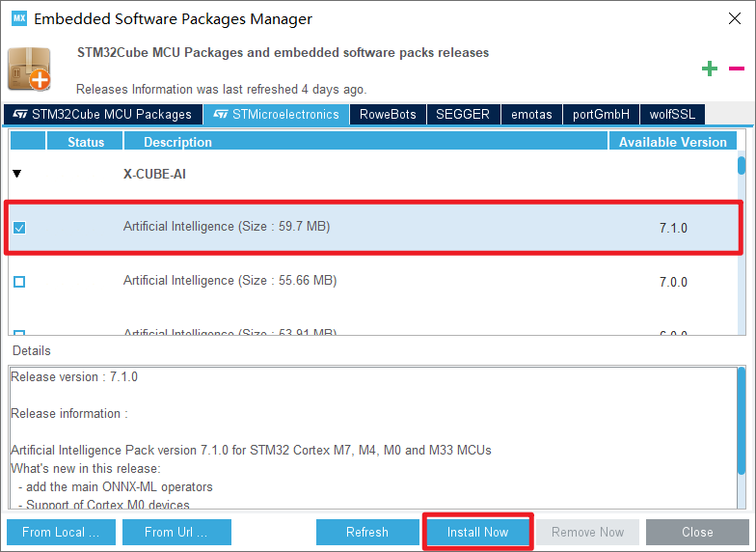
Task: Close the Embedded Software Packages Manager window
Action: 735,19
